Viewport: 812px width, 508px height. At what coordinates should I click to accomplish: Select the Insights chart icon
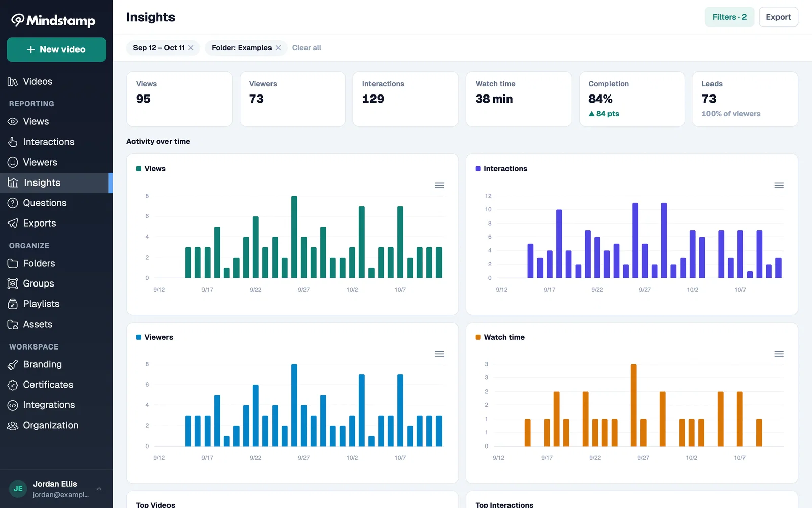click(x=13, y=183)
